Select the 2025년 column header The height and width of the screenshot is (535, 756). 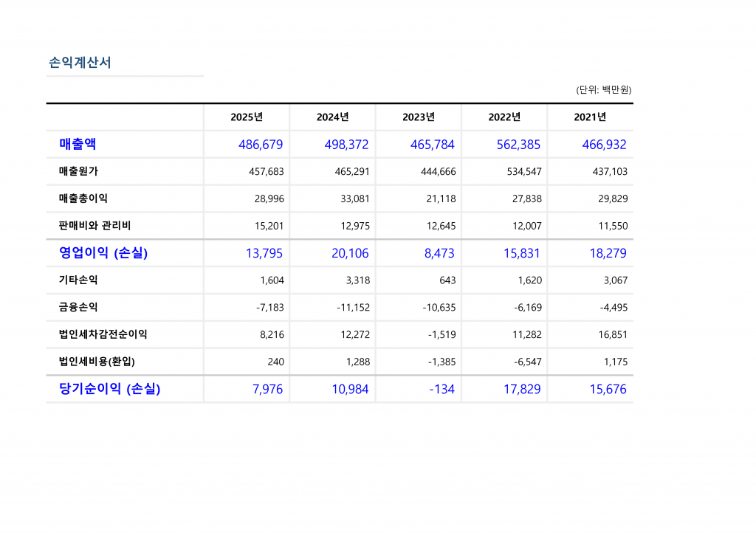coord(247,117)
